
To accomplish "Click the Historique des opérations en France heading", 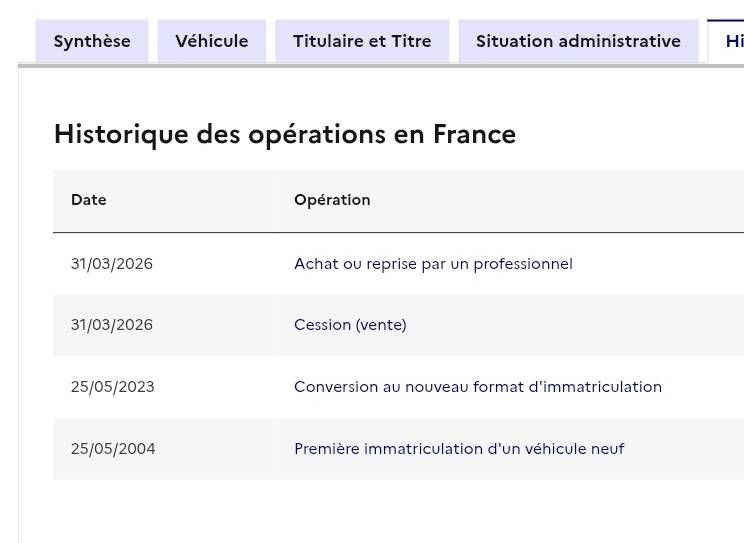I will coord(285,134).
